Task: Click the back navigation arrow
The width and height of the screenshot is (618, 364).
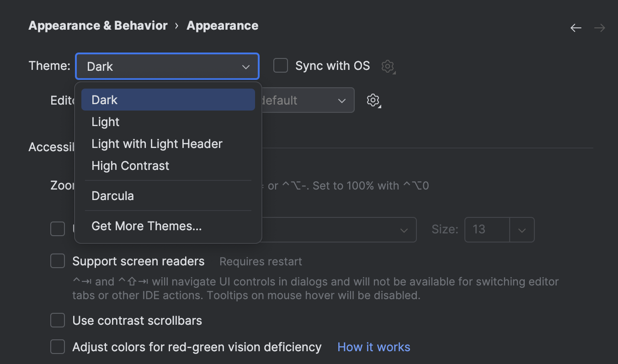Action: (576, 27)
